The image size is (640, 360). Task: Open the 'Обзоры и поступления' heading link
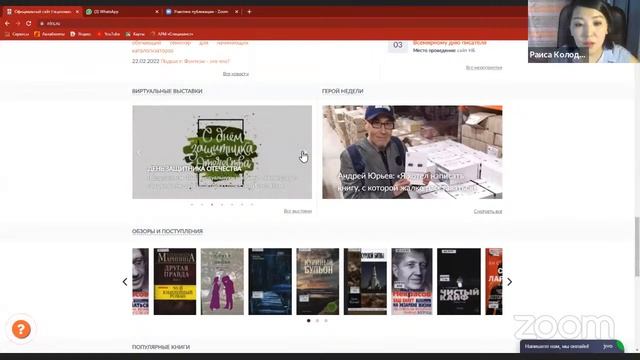[167, 231]
